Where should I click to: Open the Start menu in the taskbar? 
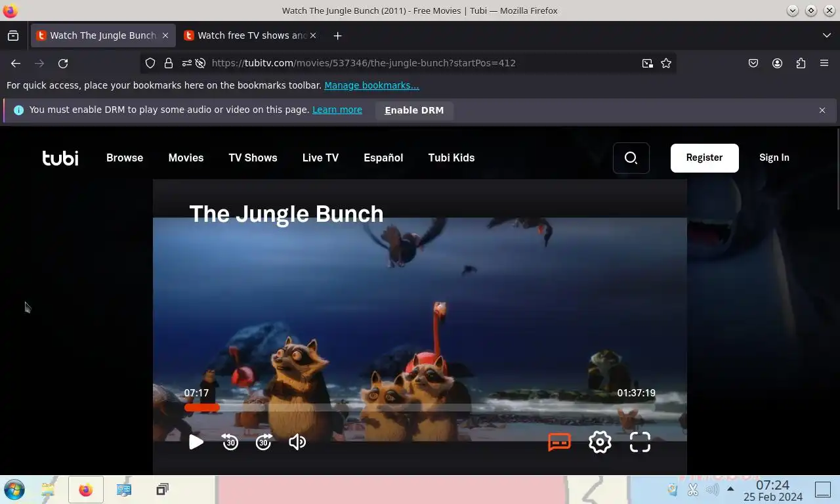point(14,490)
